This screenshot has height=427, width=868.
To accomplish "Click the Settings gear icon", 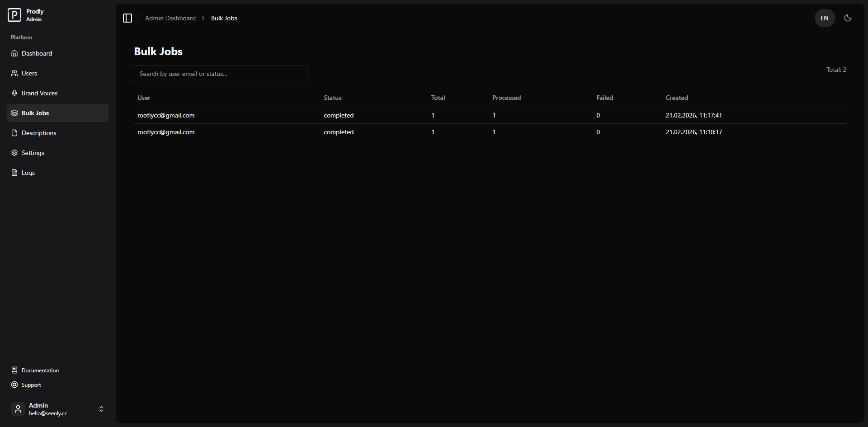I will pos(14,153).
